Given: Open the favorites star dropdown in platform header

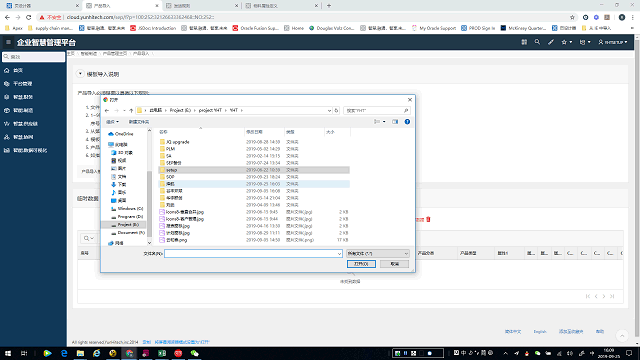Looking at the screenshot, I should point(567,42).
